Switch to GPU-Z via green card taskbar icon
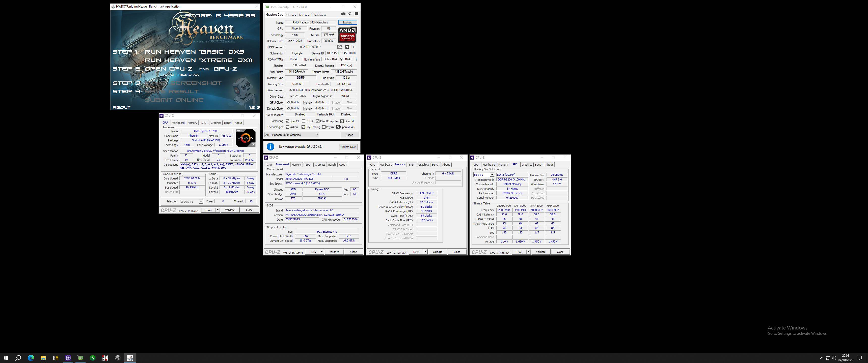The image size is (868, 363). (80, 358)
